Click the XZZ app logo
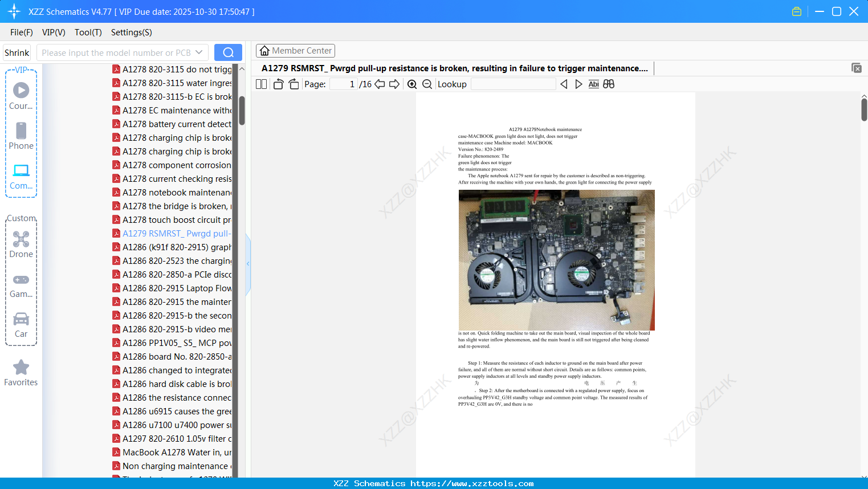 click(x=14, y=11)
